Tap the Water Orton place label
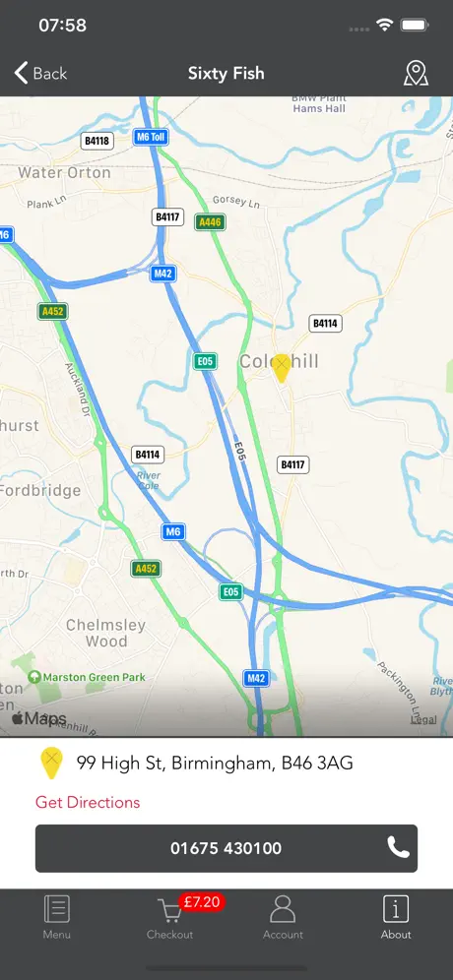The width and height of the screenshot is (453, 980). tap(64, 172)
